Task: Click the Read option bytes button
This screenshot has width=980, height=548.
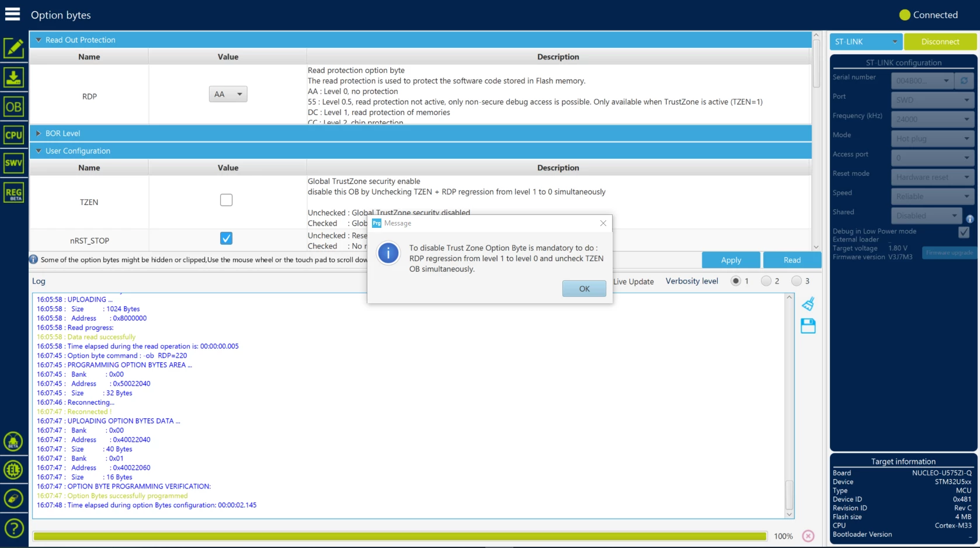Action: pos(792,260)
